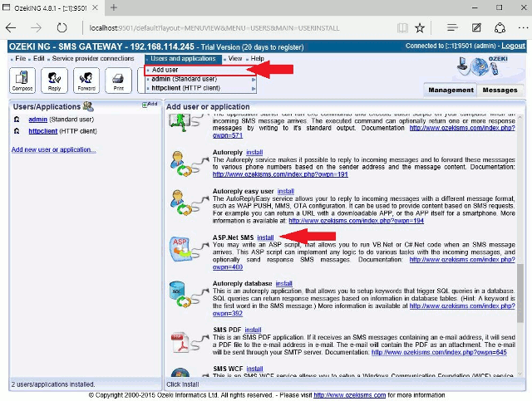Image resolution: width=532 pixels, height=401 pixels.
Task: Switch to Management tab
Action: pos(451,90)
